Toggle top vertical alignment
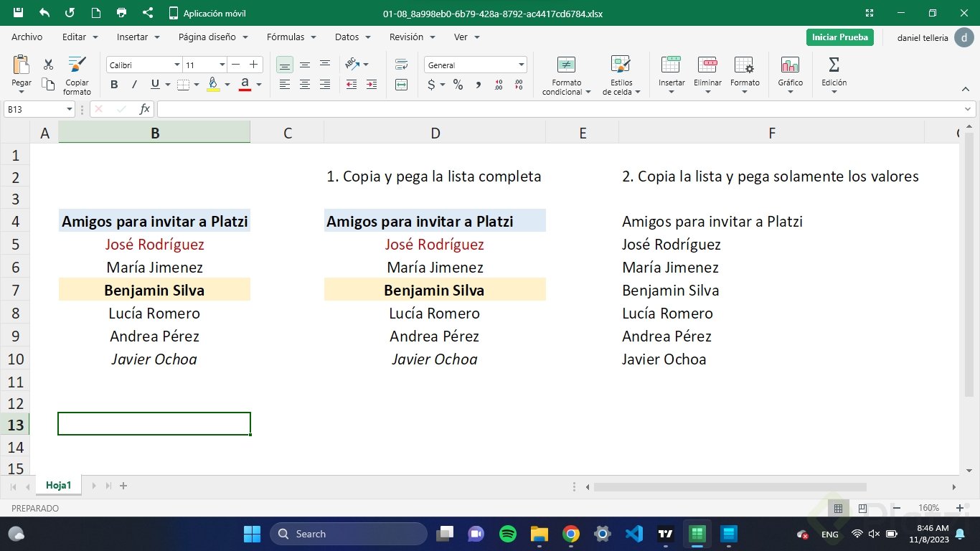 pos(325,65)
